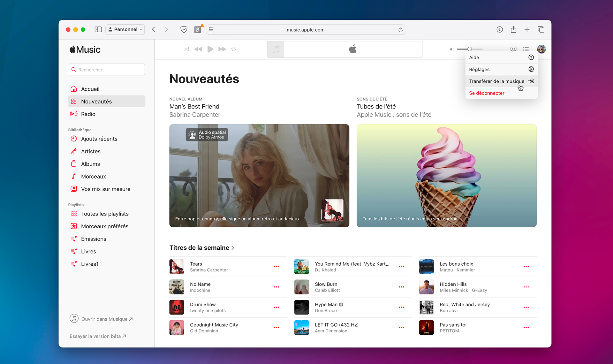
Task: Click the privacy shield icon
Action: tap(184, 29)
